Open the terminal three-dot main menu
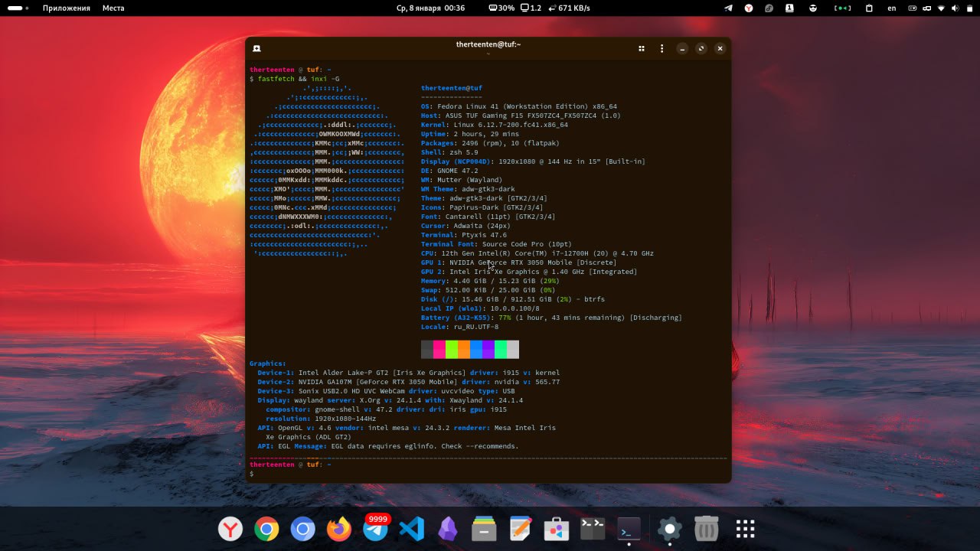Image resolution: width=980 pixels, height=551 pixels. coord(662,48)
